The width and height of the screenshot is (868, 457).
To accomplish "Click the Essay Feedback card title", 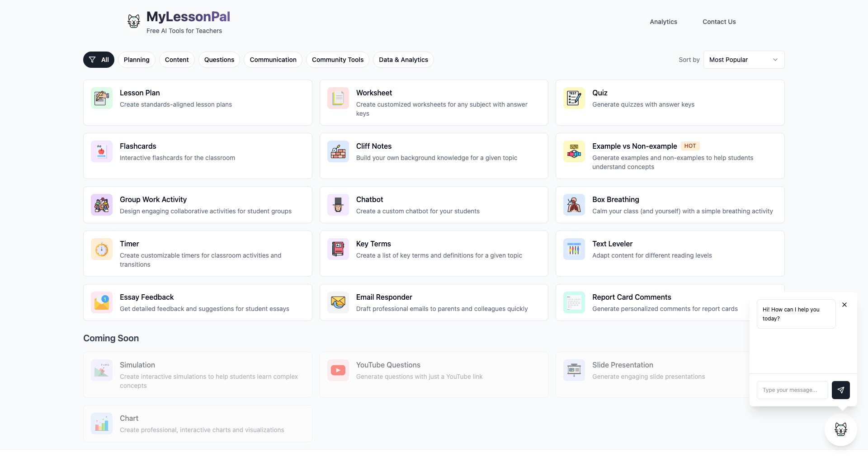I will pyautogui.click(x=146, y=297).
